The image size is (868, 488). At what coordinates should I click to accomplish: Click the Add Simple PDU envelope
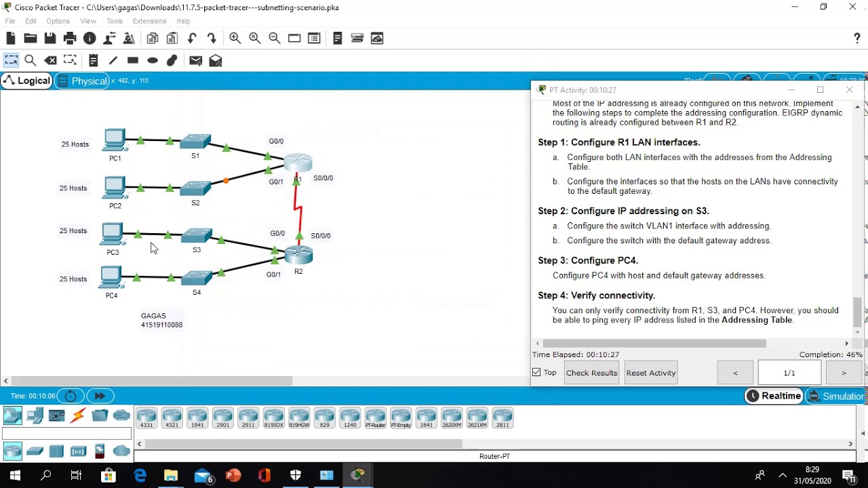(196, 60)
